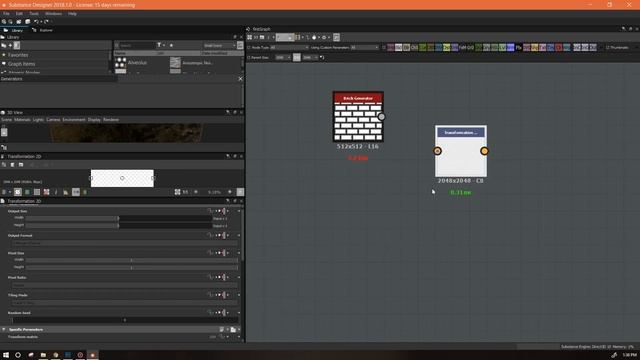
Task: Open the Using Custom Parameters dropdown
Action: tap(365, 48)
